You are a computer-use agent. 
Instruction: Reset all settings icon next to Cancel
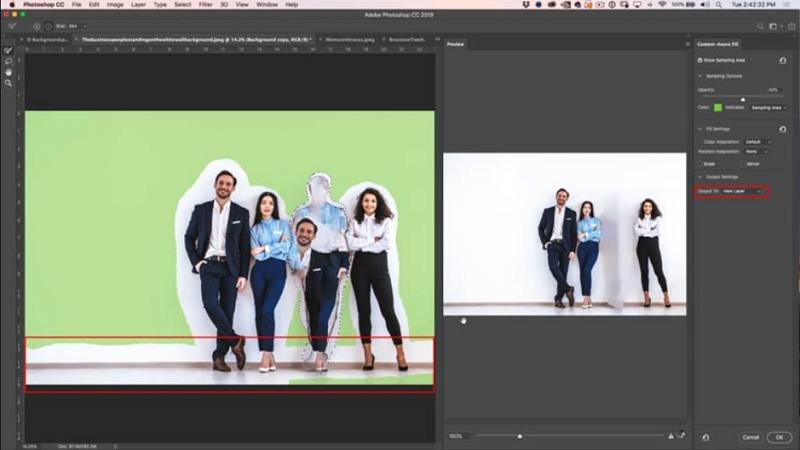706,437
